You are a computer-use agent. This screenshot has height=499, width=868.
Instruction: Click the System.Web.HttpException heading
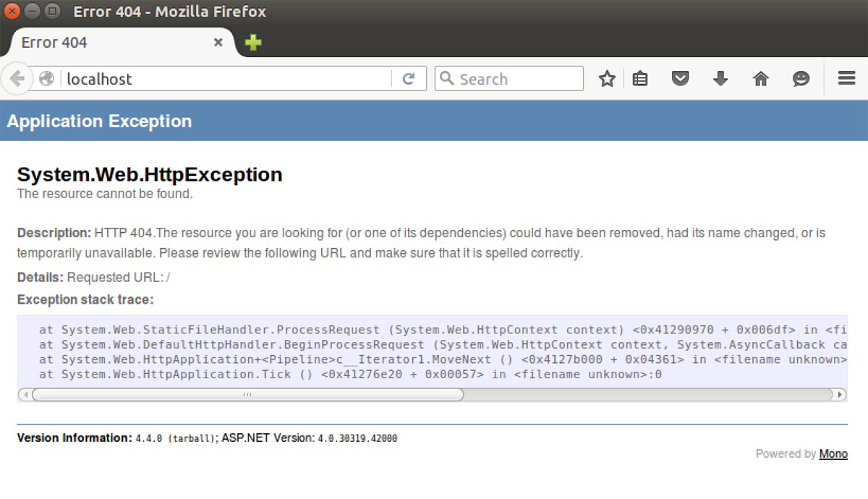tap(150, 175)
